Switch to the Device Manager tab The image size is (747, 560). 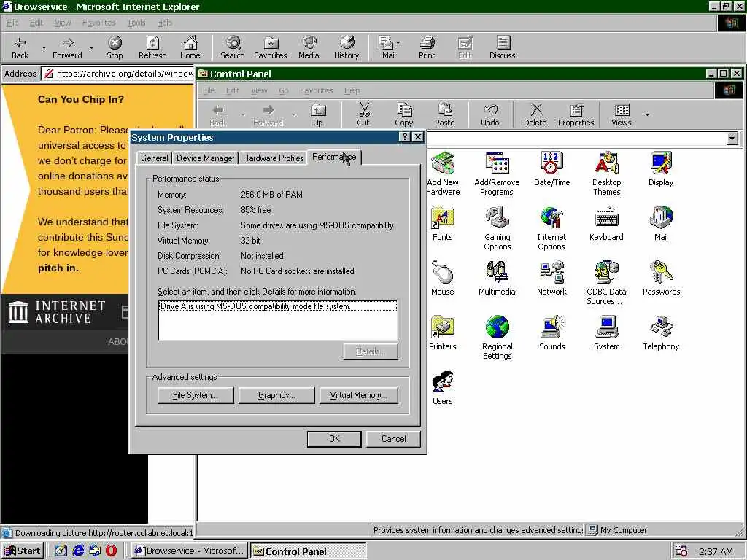(x=205, y=158)
